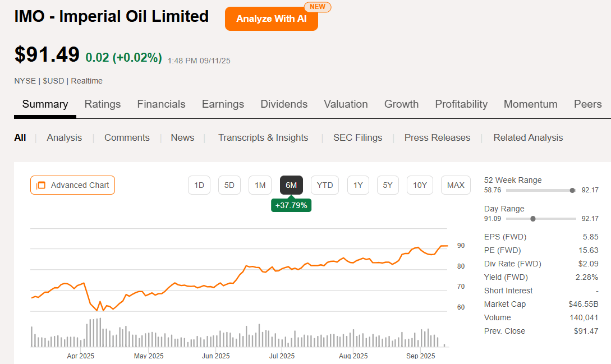
Task: Open SEC Filings section
Action: tap(357, 137)
